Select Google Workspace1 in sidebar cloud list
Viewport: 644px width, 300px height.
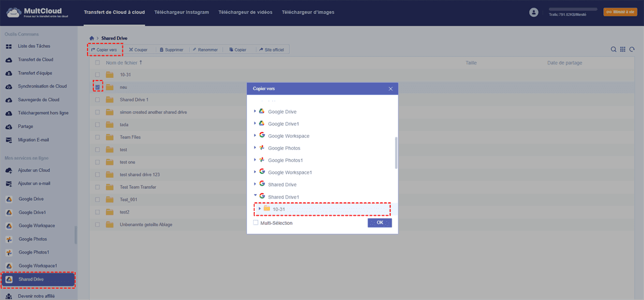click(x=38, y=266)
